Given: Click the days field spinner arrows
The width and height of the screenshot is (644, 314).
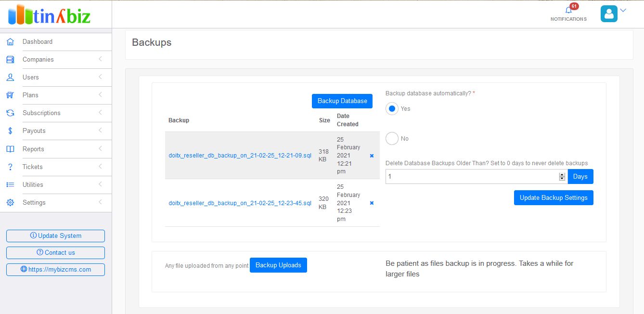Looking at the screenshot, I should click(x=562, y=177).
